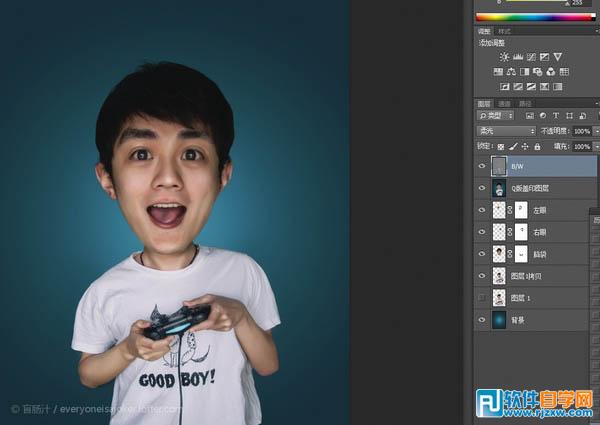
Task: Add an Invert adjustment layer
Action: click(505, 86)
